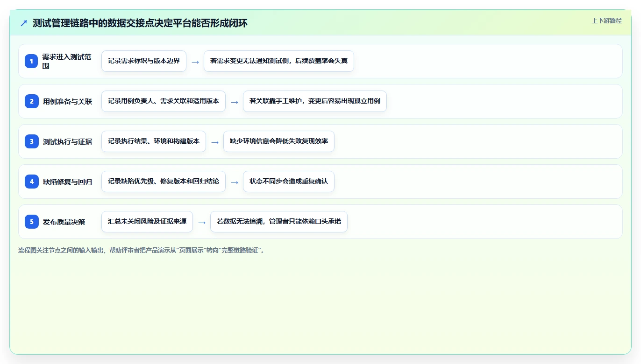Screen dimensions: 641x364
Task: Select step number 4 badge
Action: (31, 182)
